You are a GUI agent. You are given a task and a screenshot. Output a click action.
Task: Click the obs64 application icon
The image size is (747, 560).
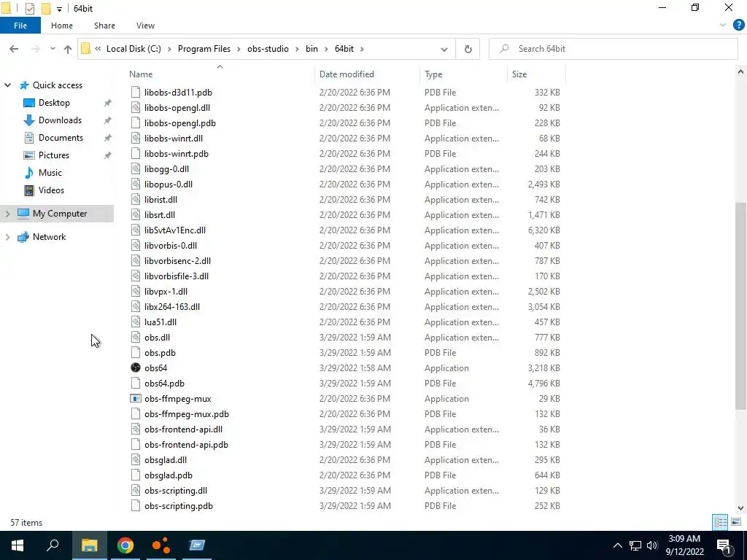click(x=136, y=367)
